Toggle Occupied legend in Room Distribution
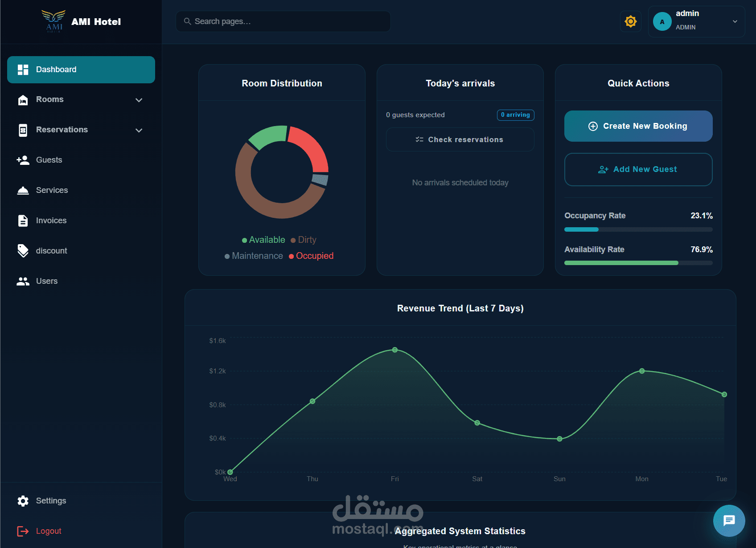 [311, 256]
